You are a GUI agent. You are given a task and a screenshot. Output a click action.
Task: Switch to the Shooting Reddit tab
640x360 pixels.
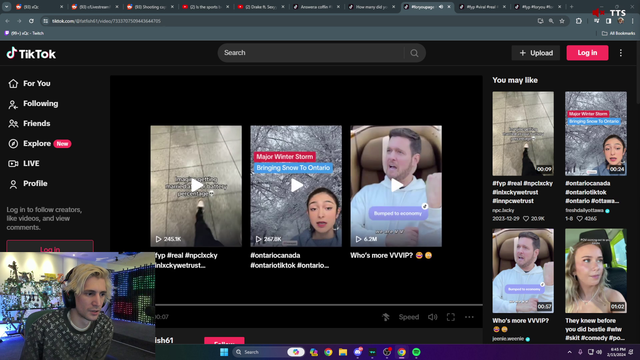[x=150, y=7]
